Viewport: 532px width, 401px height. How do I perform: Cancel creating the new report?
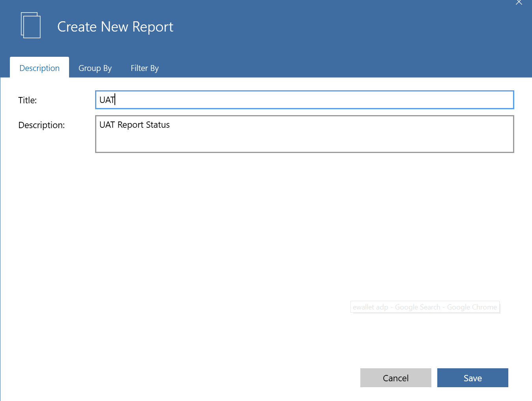[x=395, y=378]
